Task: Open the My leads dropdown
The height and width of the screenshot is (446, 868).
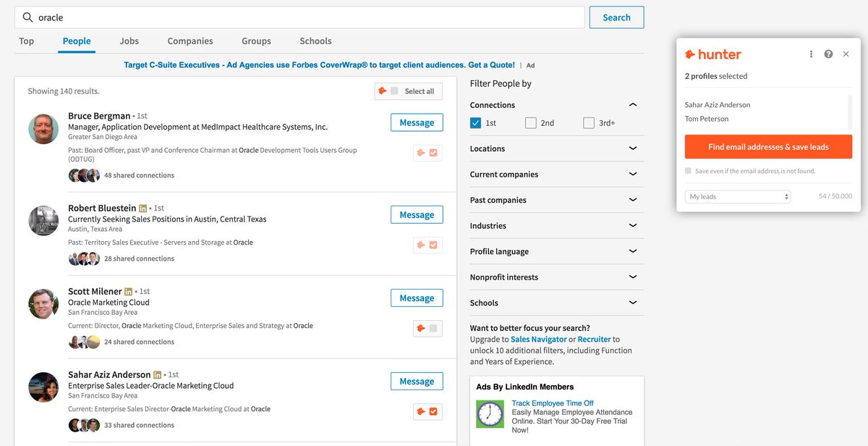Action: [738, 196]
